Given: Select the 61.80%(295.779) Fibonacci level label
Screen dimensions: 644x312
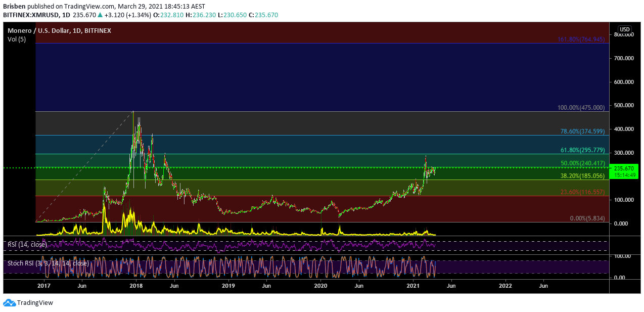Looking at the screenshot, I should click(583, 150).
